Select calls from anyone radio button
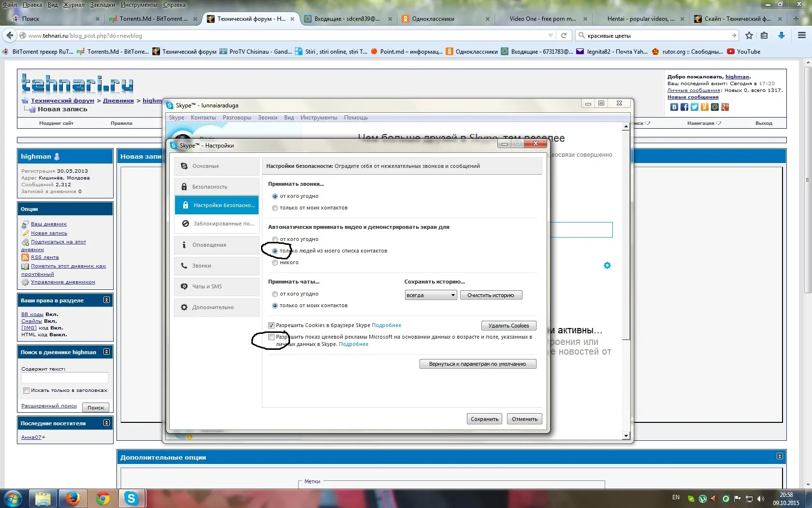This screenshot has width=812, height=508. (x=275, y=196)
